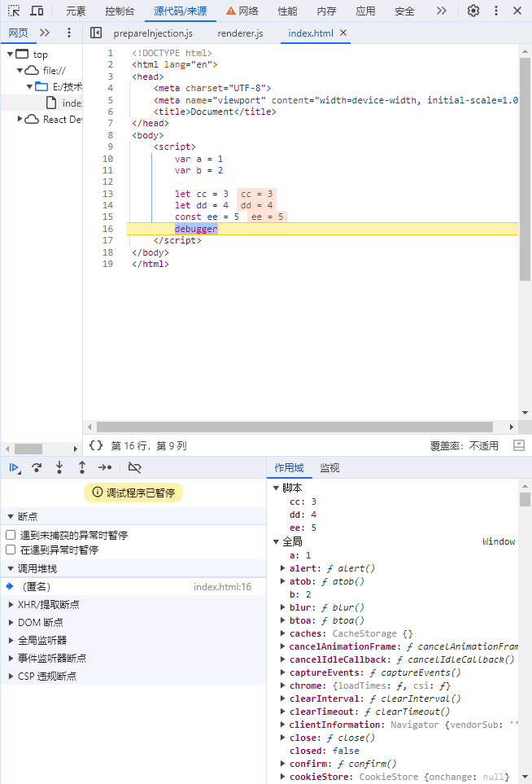The height and width of the screenshot is (784, 532).
Task: Open the navigator pane three-dot menu
Action: coord(69,33)
